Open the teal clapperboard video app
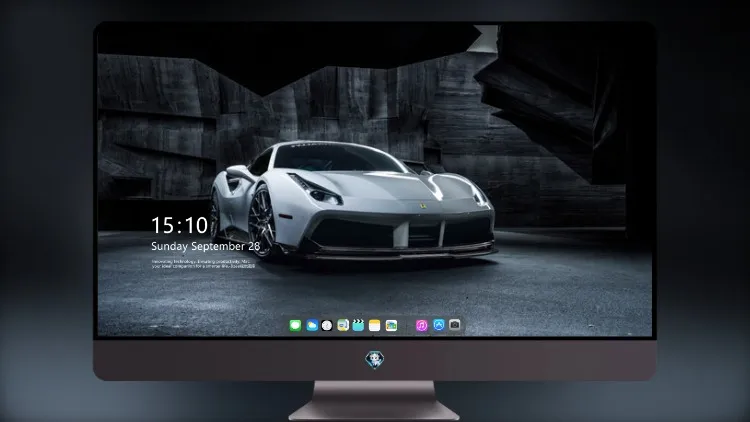This screenshot has height=422, width=750. [358, 325]
